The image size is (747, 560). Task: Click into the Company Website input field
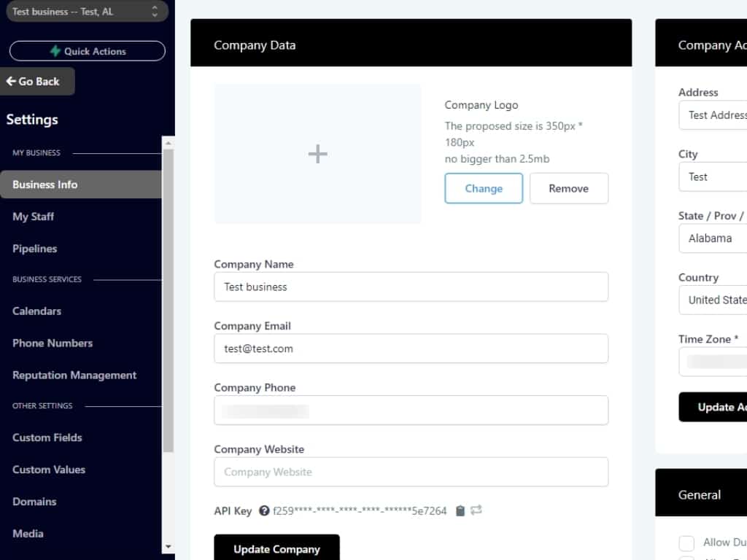[x=411, y=472]
